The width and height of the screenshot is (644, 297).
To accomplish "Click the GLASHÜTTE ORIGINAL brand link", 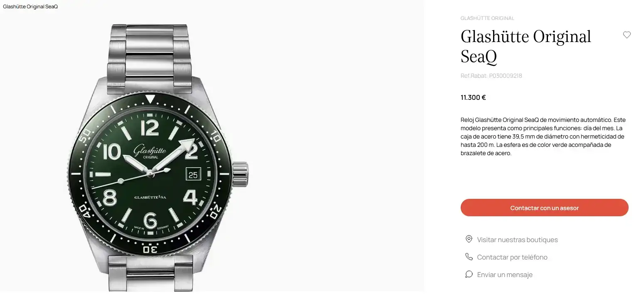I will pyautogui.click(x=487, y=18).
